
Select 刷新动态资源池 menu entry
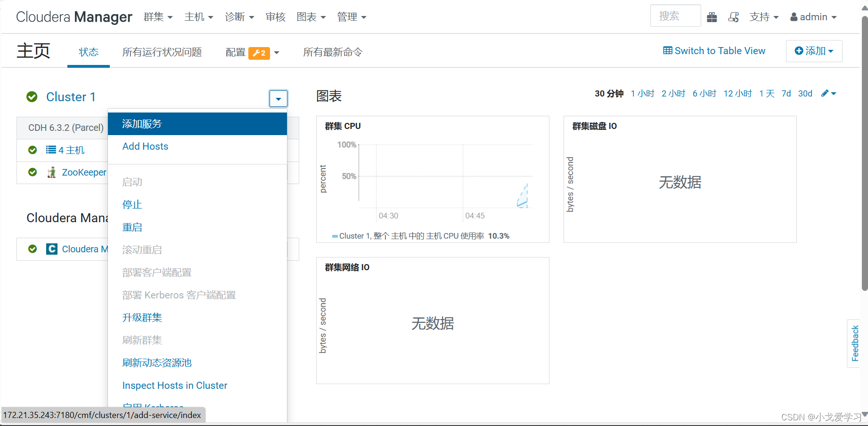pos(197,363)
